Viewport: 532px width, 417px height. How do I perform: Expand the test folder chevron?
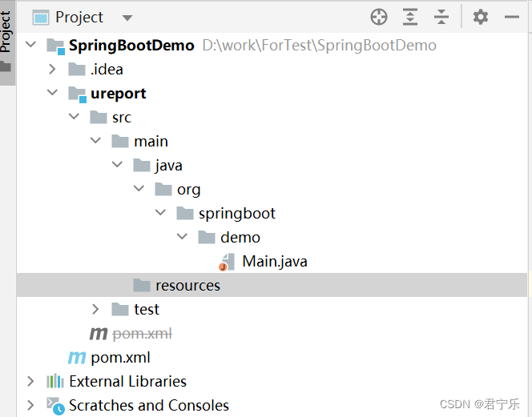coord(95,309)
